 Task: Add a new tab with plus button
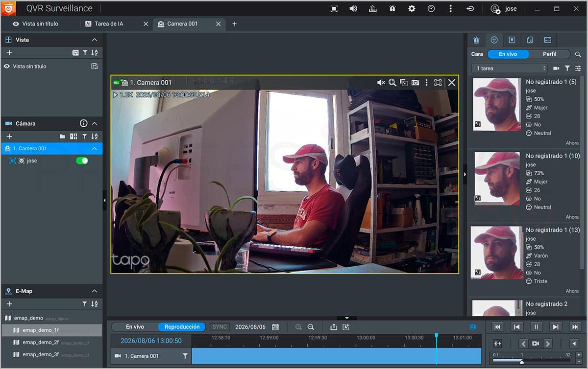235,23
